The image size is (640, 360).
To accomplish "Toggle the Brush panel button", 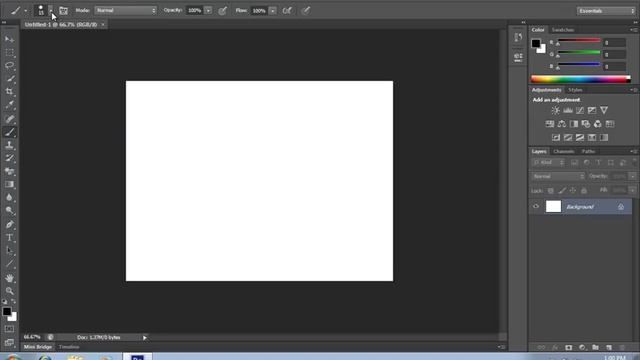I will 64,11.
